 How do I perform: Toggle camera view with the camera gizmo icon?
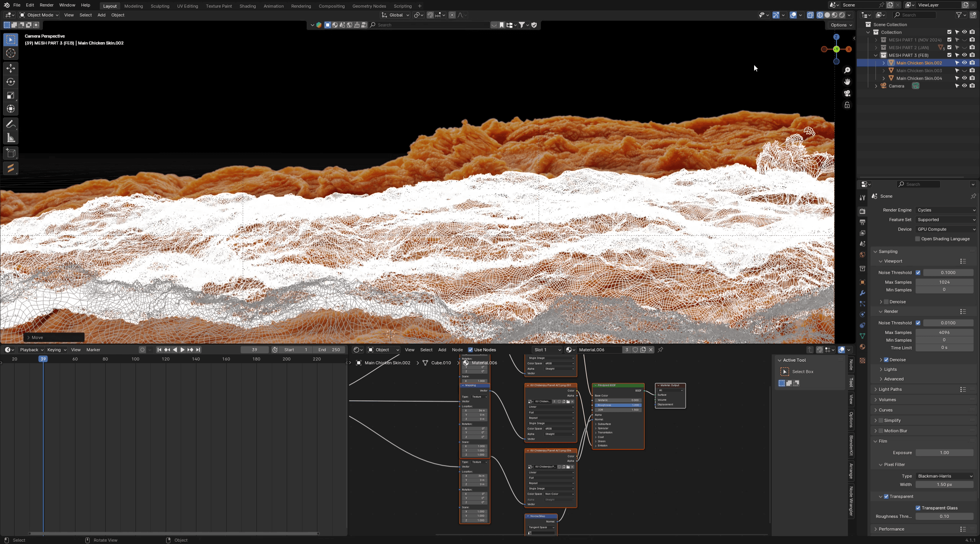pyautogui.click(x=847, y=93)
